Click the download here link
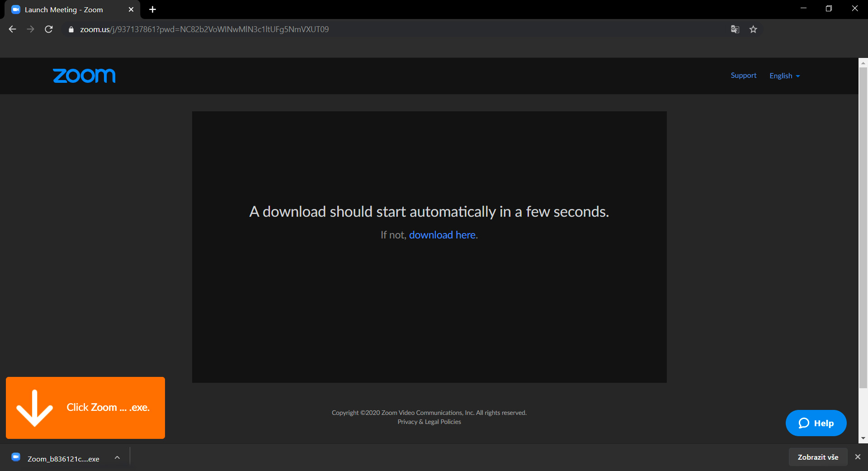This screenshot has width=868, height=471. click(x=442, y=235)
